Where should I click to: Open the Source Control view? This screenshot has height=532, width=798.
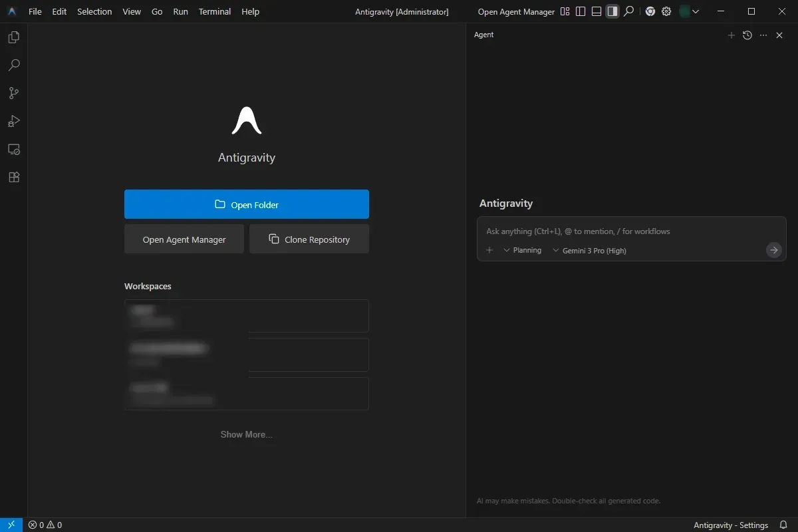coord(13,93)
